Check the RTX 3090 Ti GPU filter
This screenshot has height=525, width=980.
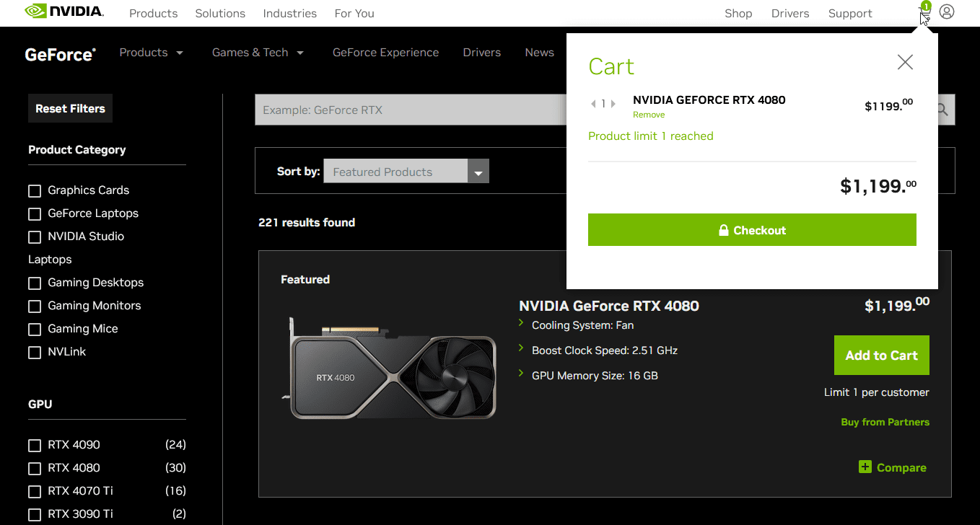35,515
